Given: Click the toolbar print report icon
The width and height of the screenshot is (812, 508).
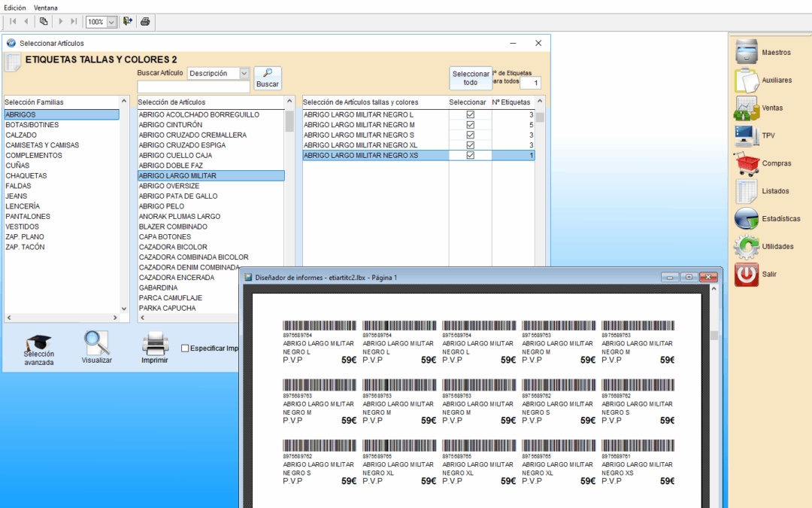Looking at the screenshot, I should point(145,22).
